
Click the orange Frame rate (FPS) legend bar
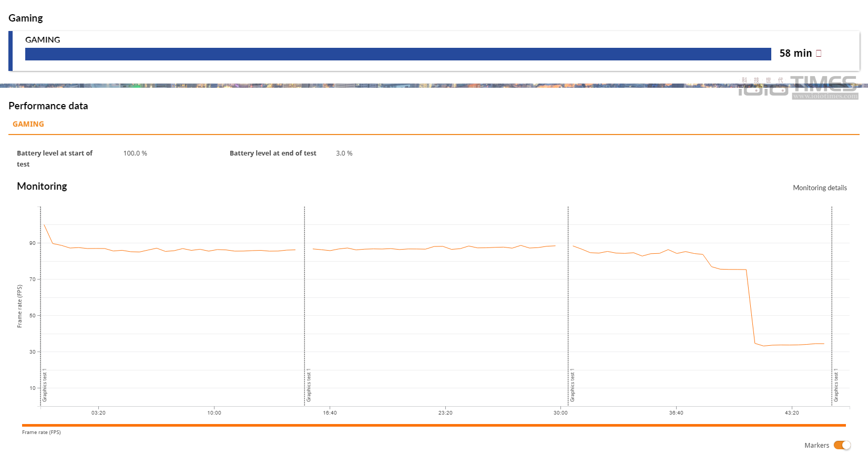tap(434, 425)
